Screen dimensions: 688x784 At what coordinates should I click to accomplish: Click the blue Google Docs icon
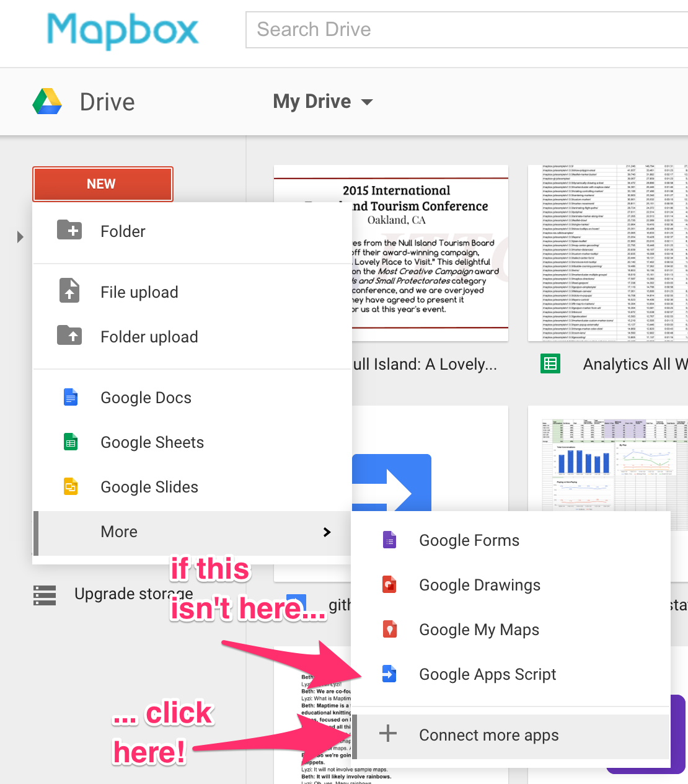click(71, 397)
